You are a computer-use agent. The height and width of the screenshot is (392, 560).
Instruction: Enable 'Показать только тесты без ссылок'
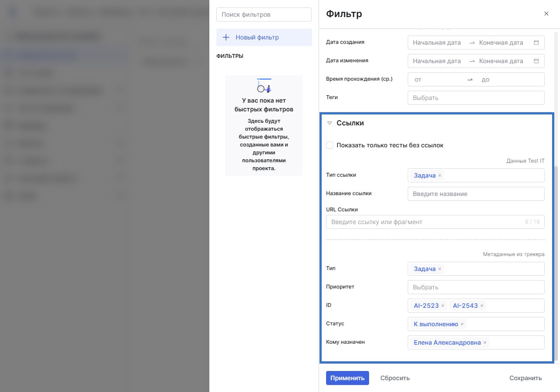tap(330, 145)
